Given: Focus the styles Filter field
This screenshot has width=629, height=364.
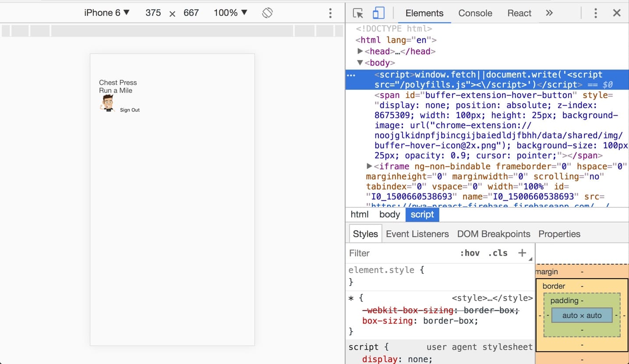Looking at the screenshot, I should pyautogui.click(x=401, y=253).
